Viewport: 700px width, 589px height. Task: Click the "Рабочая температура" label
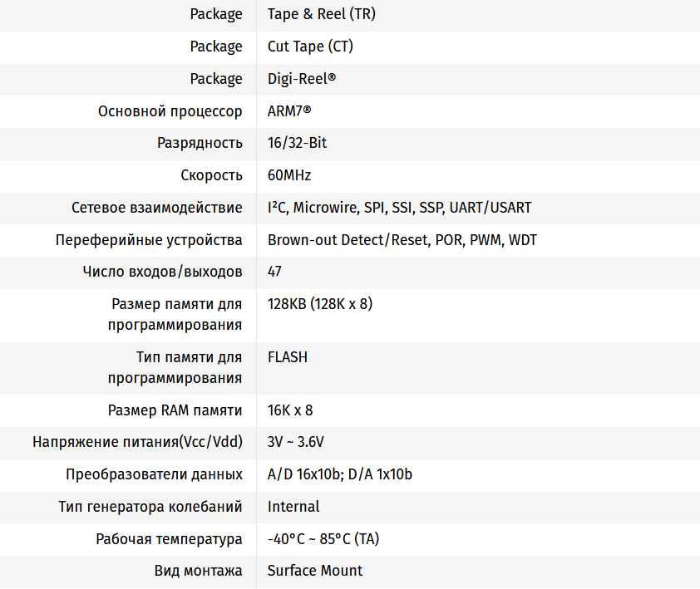click(169, 539)
